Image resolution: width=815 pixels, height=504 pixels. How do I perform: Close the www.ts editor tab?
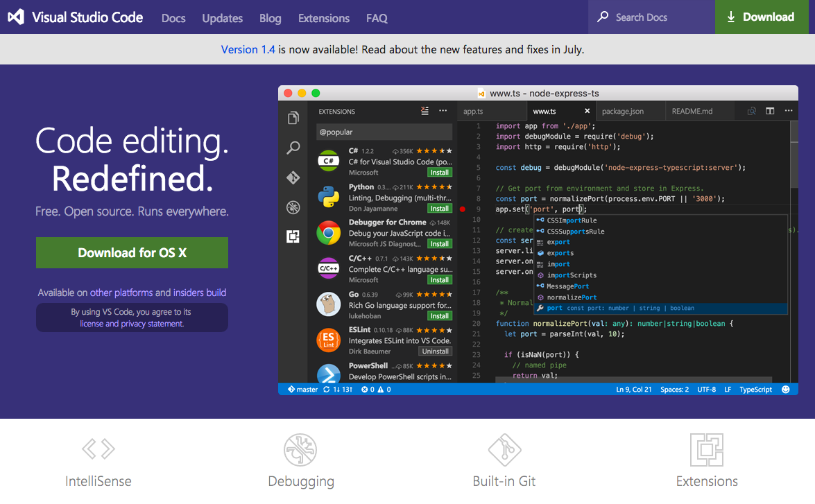(x=587, y=111)
